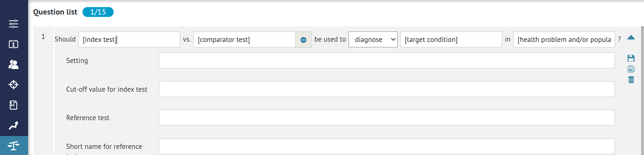Click the health problem and/or population field
The image size is (644, 155).
(x=564, y=40)
